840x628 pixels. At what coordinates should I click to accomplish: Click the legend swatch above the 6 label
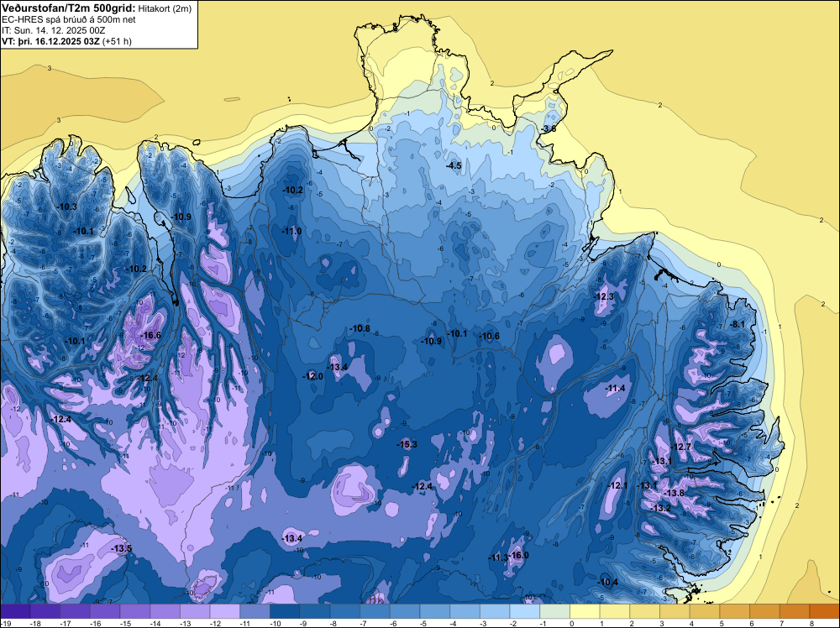(765, 611)
